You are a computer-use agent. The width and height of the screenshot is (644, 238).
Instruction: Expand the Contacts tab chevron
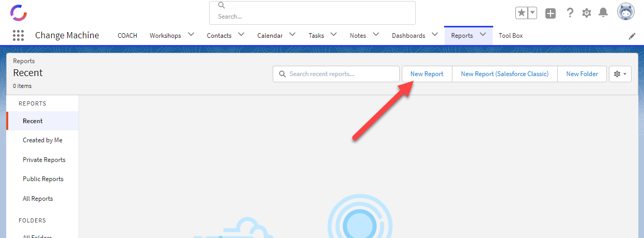tap(241, 35)
